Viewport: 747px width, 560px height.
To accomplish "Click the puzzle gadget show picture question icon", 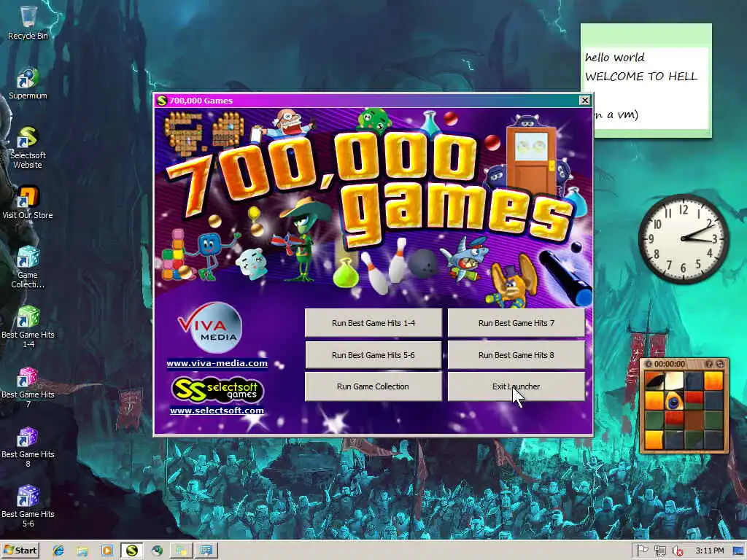I will click(x=709, y=364).
